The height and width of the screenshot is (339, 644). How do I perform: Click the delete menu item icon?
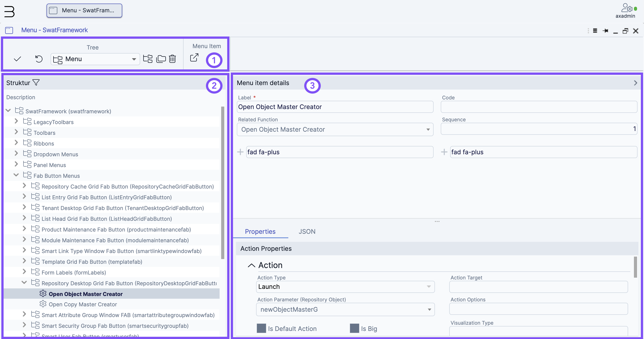point(173,59)
